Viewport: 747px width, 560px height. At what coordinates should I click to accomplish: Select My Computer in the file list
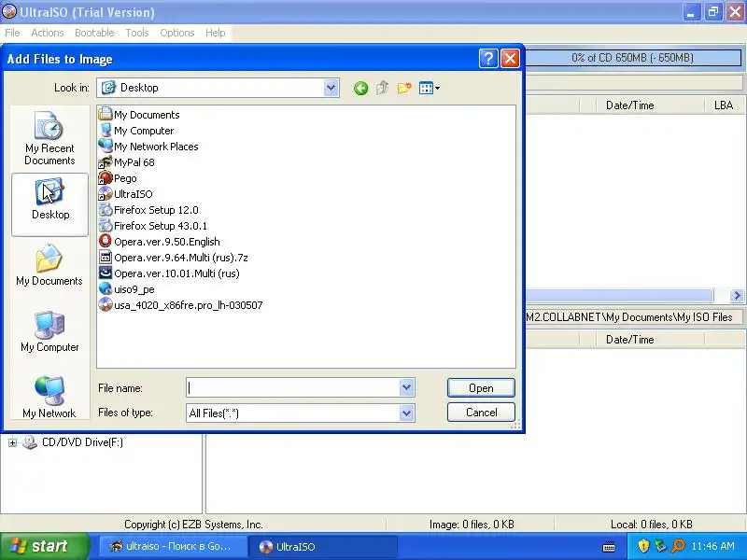coord(136,131)
